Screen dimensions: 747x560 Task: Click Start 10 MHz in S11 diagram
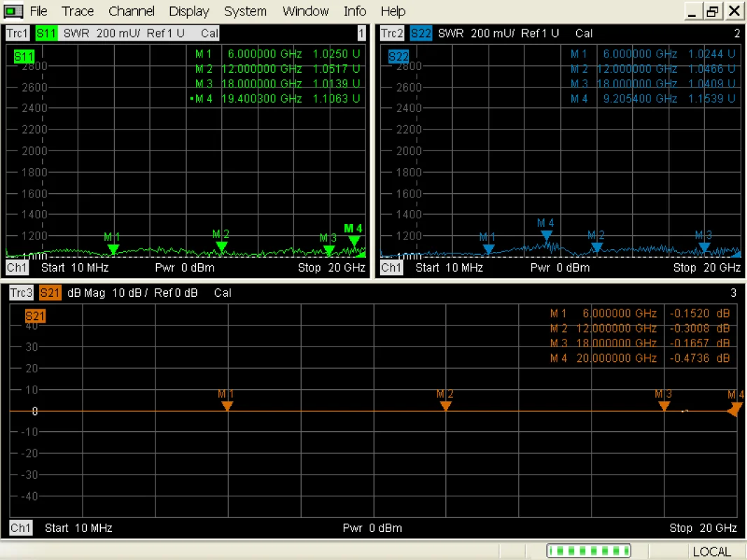tap(74, 267)
